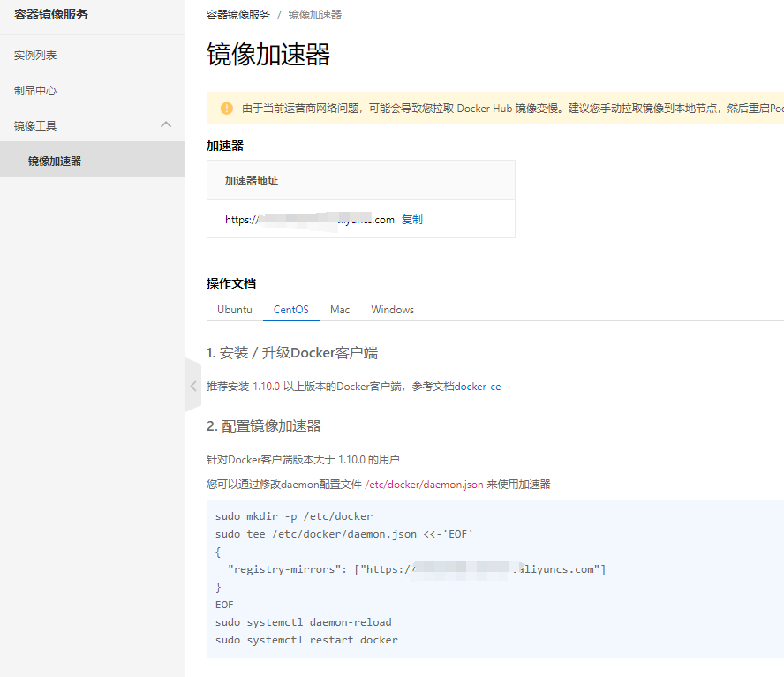Click 'sudo systemctl daemon-reload' command

tap(304, 622)
